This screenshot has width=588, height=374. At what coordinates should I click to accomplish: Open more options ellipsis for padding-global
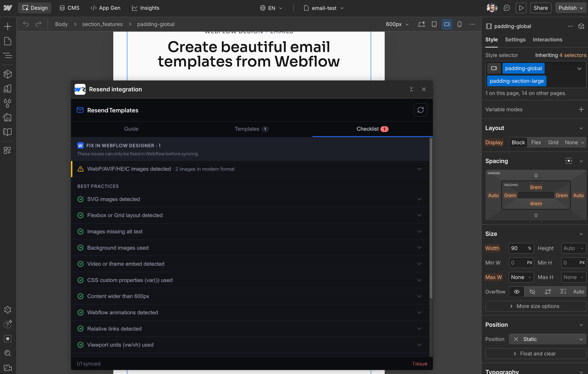click(x=570, y=26)
